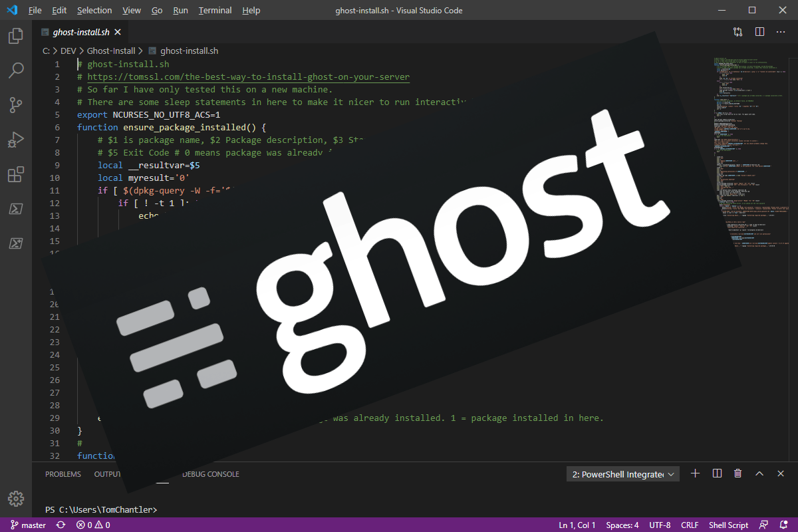
Task: Expand the DEV breadcrumb
Action: click(x=67, y=51)
